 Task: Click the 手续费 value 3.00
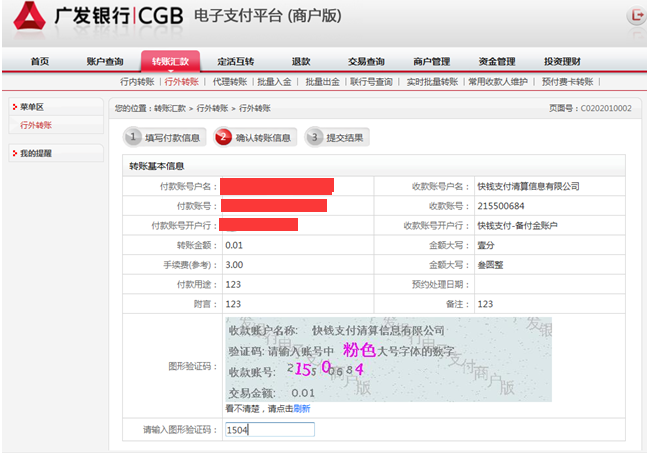click(234, 265)
